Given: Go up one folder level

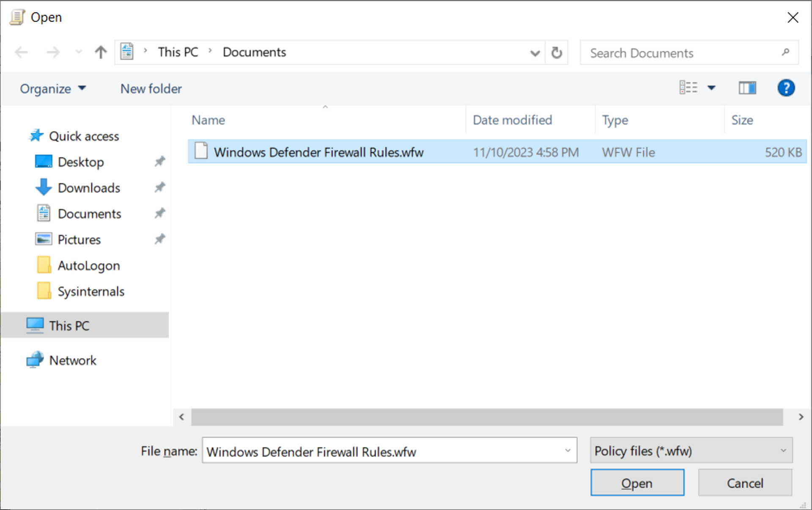Looking at the screenshot, I should click(101, 52).
